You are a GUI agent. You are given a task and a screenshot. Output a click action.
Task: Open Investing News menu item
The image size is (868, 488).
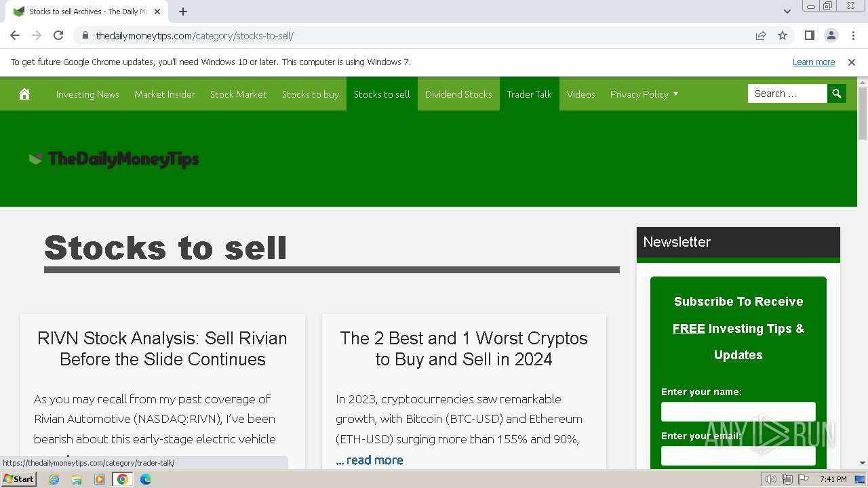[x=87, y=94]
